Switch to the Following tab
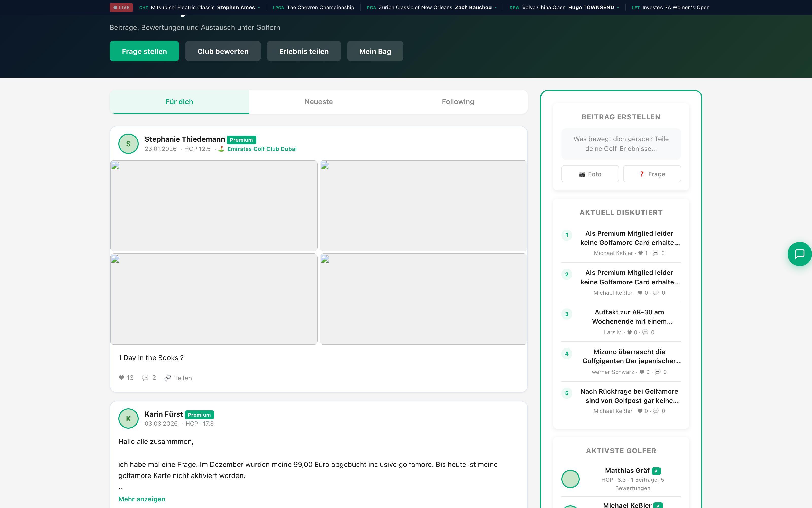The image size is (812, 508). click(x=458, y=102)
